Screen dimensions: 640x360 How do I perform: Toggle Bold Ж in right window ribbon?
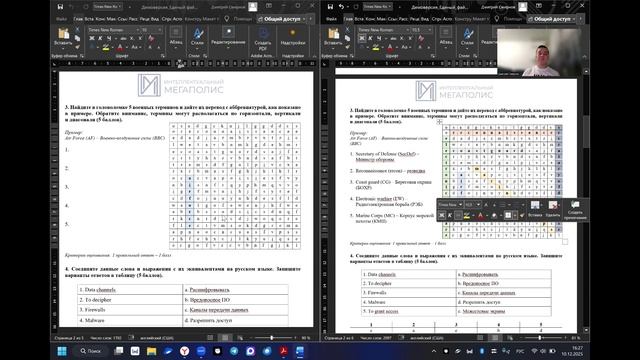tap(362, 38)
